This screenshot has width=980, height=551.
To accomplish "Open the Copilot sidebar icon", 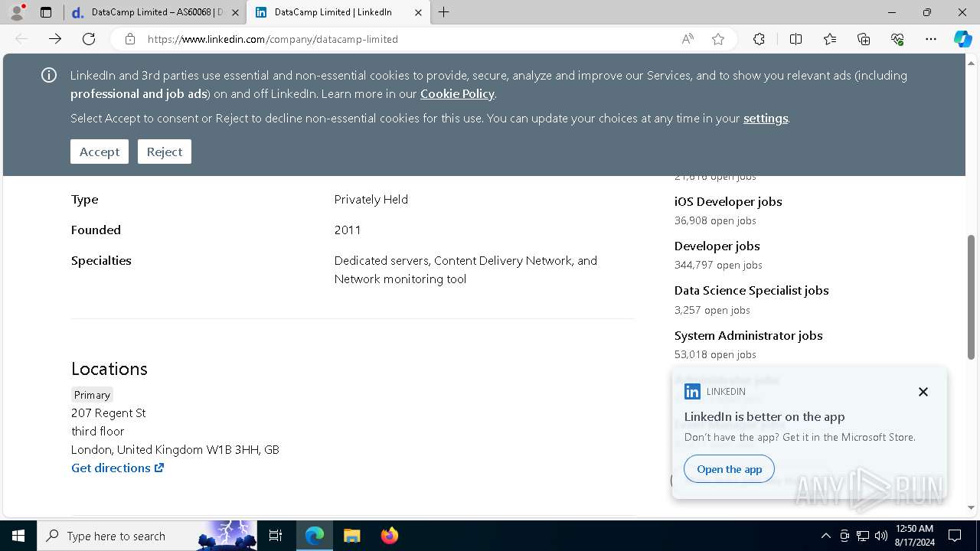I will pos(962,39).
